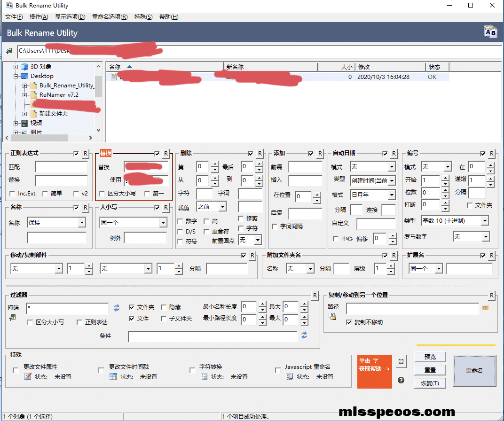Enable the 数字 checkbox in 删除 panel

pyautogui.click(x=181, y=221)
